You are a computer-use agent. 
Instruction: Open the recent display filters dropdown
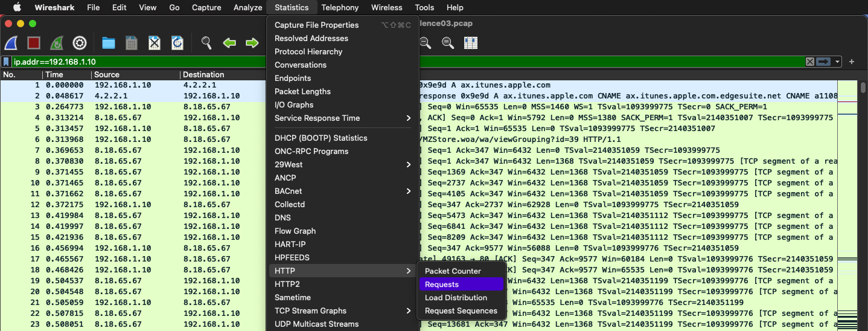(x=838, y=62)
